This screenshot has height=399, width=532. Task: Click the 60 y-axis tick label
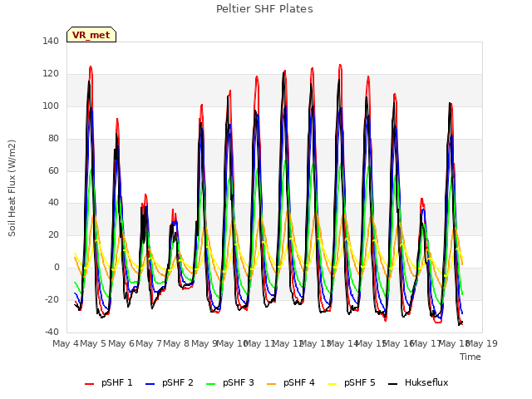point(53,170)
